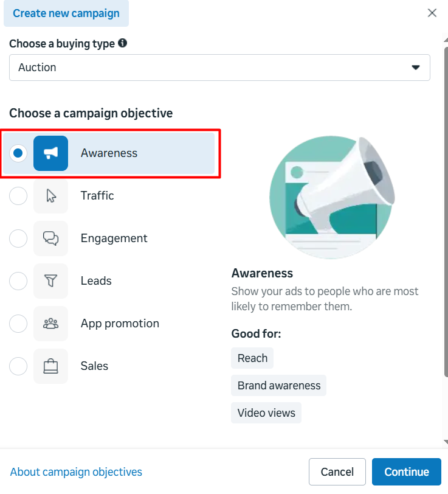Image resolution: width=448 pixels, height=494 pixels.
Task: Click the Awareness megaphone icon
Action: (x=50, y=153)
